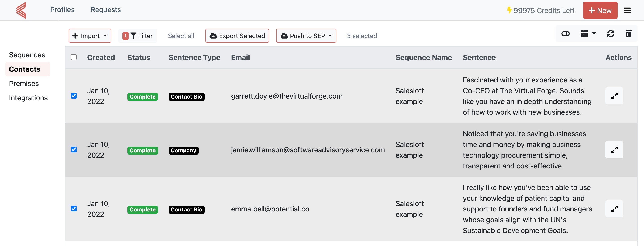Click the refresh contacts icon
The image size is (644, 246).
[611, 34]
